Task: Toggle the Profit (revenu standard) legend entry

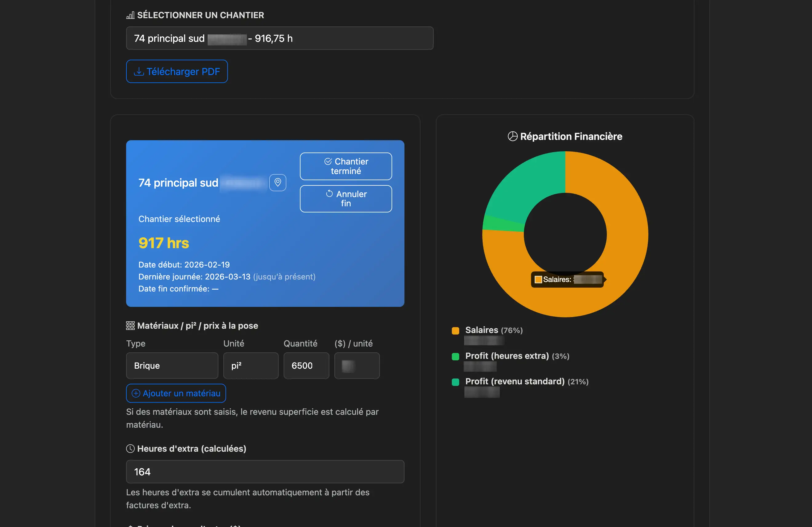Action: pos(514,381)
